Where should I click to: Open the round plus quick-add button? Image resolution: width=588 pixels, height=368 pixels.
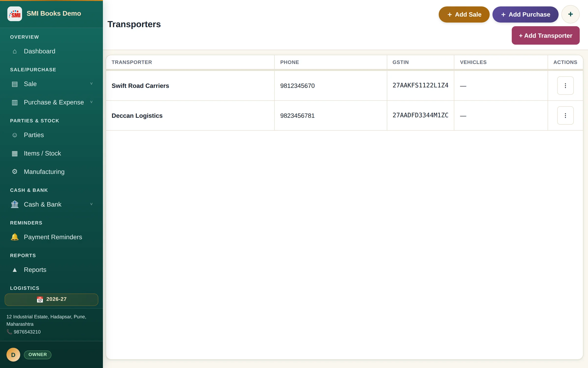coord(570,14)
